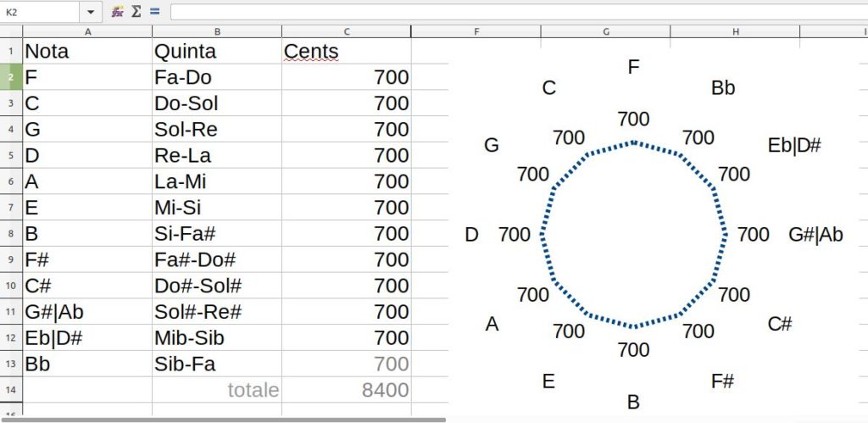Select column G header

(x=606, y=31)
